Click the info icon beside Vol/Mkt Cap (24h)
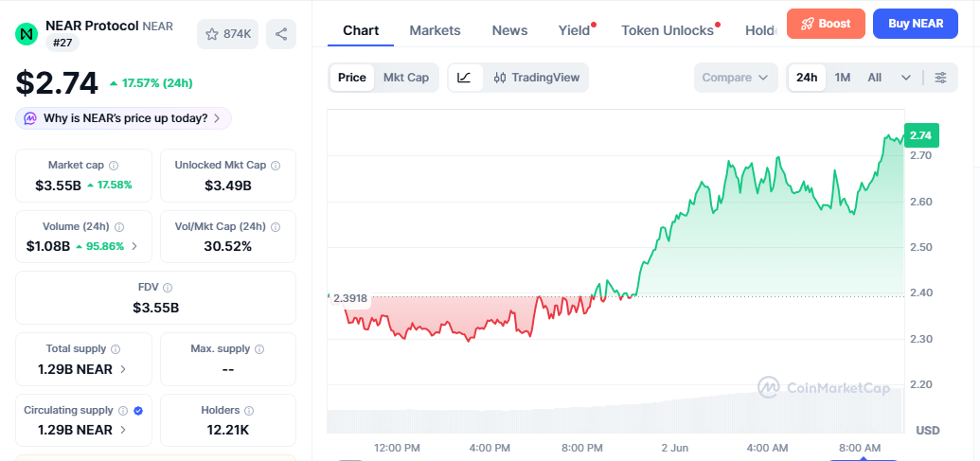980x461 pixels. tap(276, 227)
